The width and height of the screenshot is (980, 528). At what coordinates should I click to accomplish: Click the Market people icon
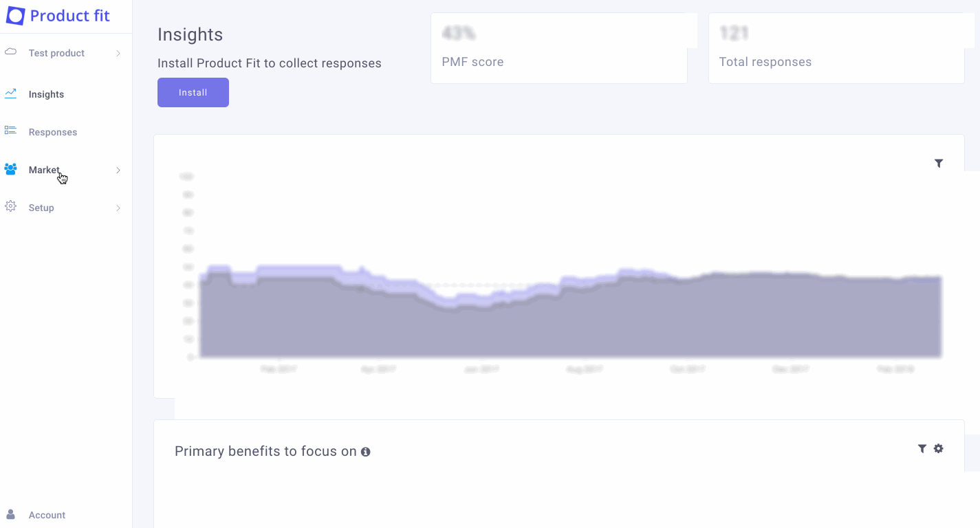coord(10,169)
